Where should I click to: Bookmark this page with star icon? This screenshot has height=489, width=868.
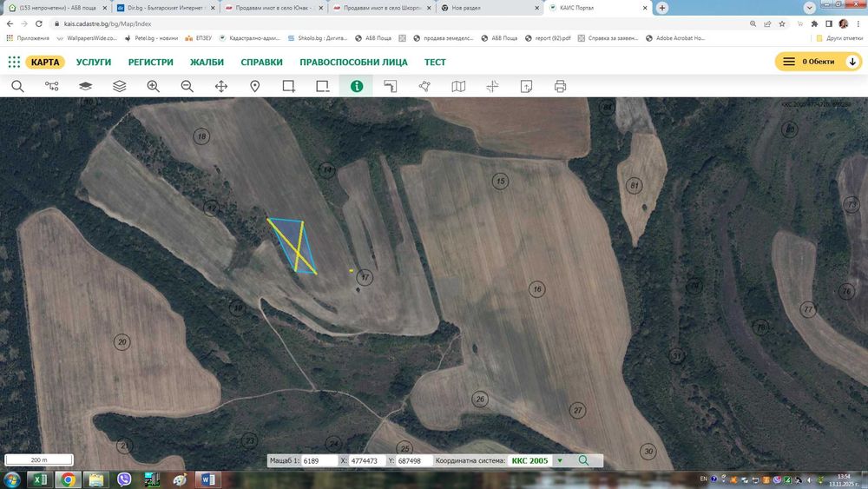click(x=782, y=23)
